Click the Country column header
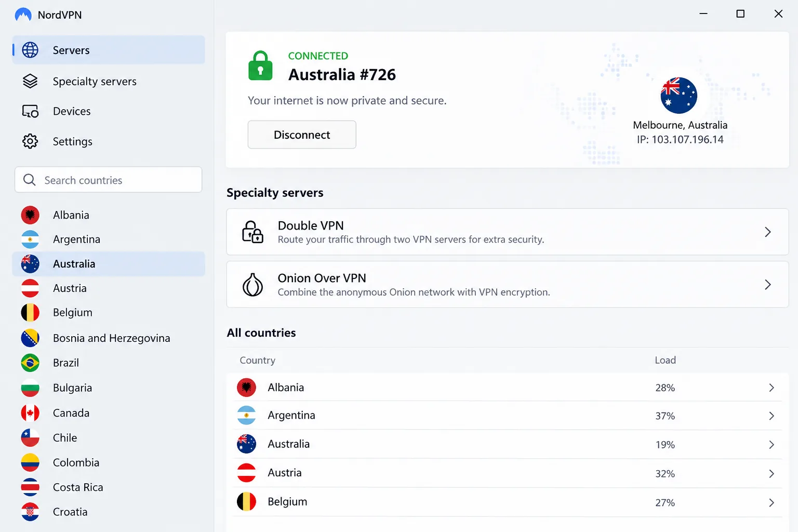This screenshot has height=532, width=798. 258,360
